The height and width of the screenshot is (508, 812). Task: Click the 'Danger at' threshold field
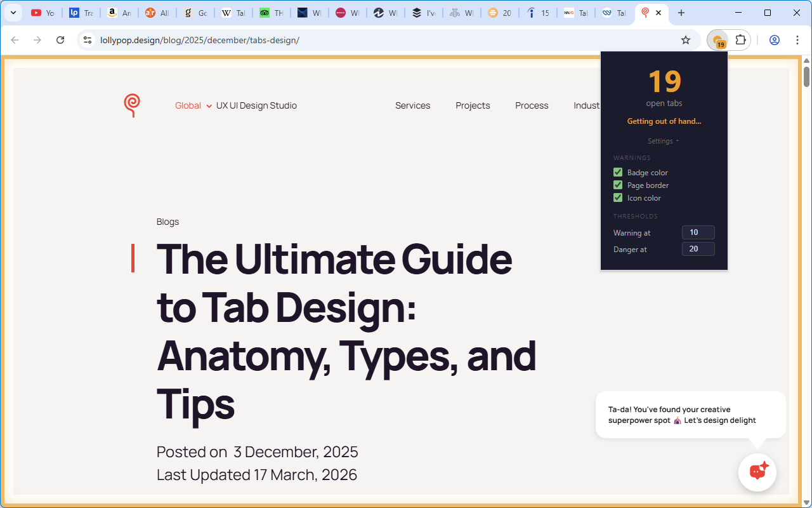(698, 249)
